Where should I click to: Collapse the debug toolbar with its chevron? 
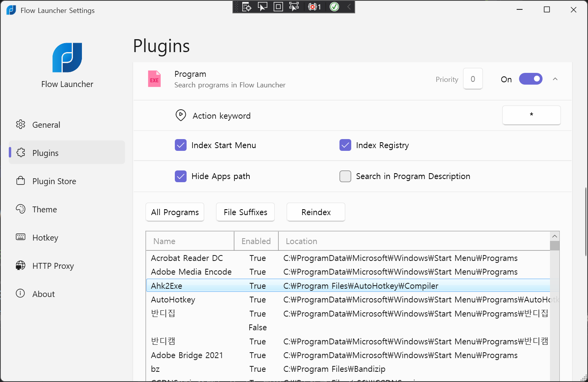tap(349, 7)
